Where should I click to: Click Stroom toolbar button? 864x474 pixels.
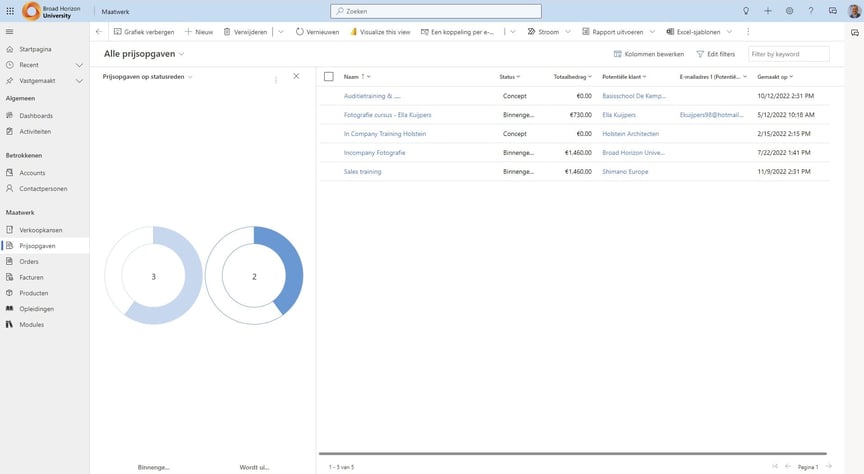[543, 32]
